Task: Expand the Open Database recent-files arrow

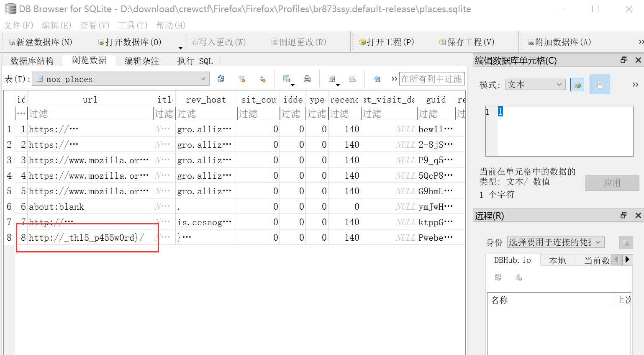Action: point(180,47)
